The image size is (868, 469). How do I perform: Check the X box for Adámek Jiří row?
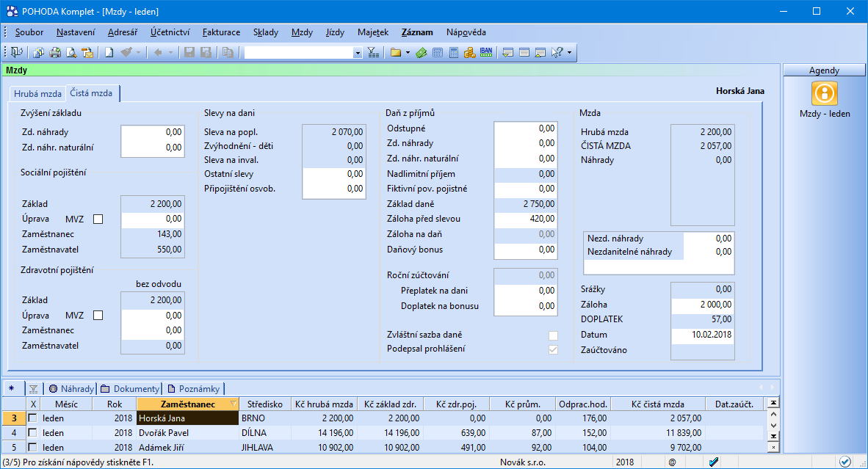click(32, 447)
